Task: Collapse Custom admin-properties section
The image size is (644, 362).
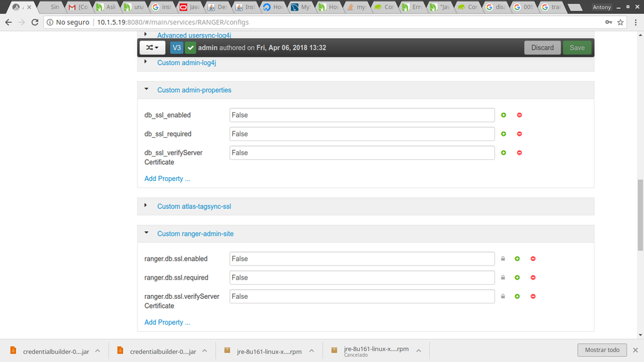Action: pos(146,89)
